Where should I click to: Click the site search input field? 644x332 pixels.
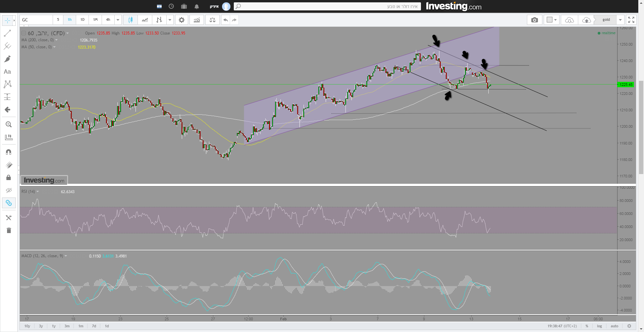[x=327, y=6]
